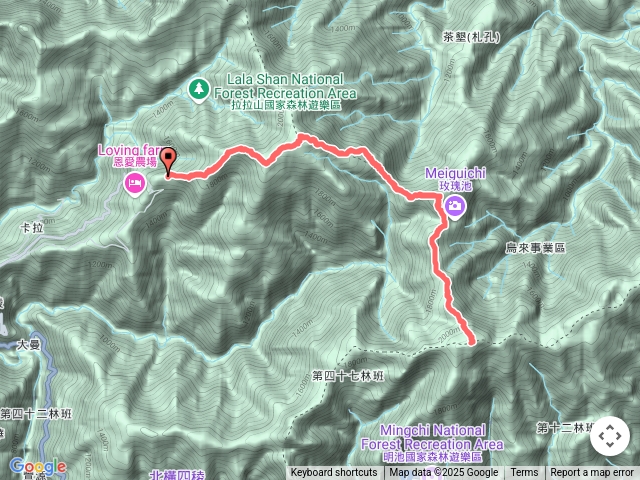This screenshot has width=640, height=480.
Task: Click the Lala Shan forest tree icon
Action: pyautogui.click(x=199, y=89)
